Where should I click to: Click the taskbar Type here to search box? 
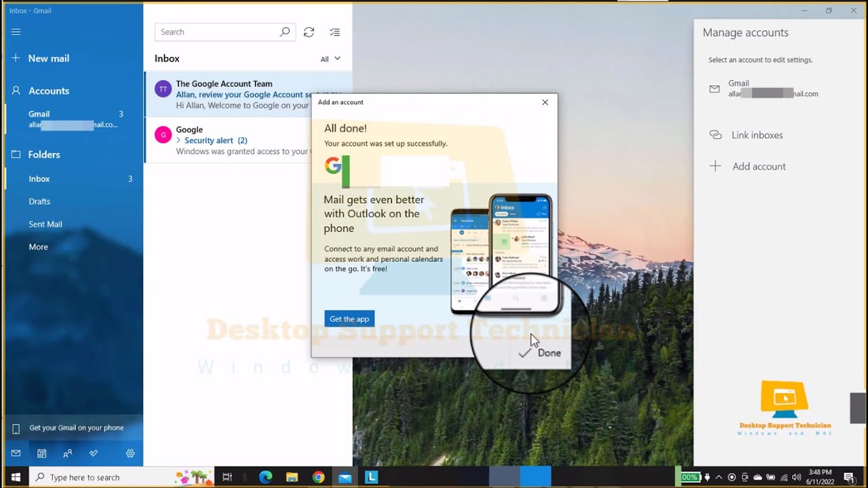123,477
